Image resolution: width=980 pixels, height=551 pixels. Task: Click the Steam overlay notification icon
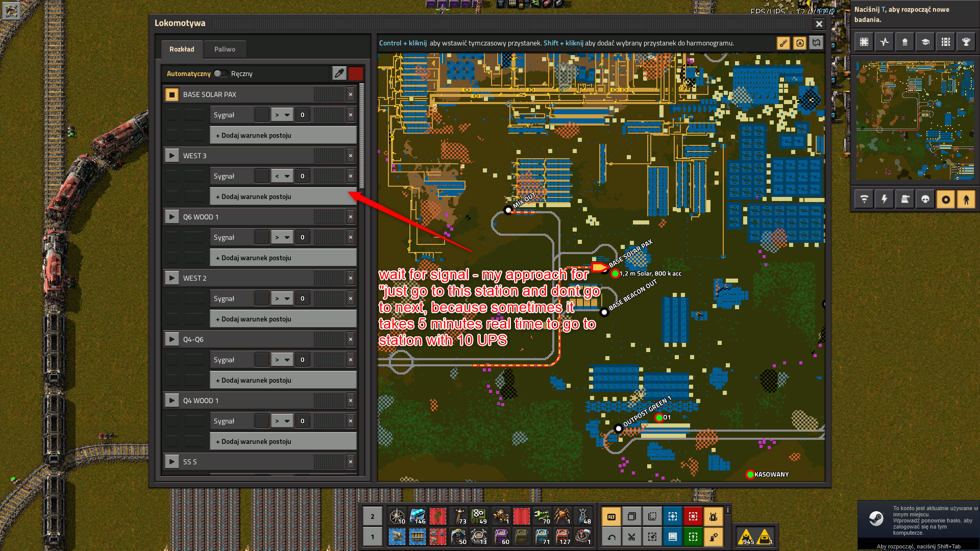click(x=876, y=519)
